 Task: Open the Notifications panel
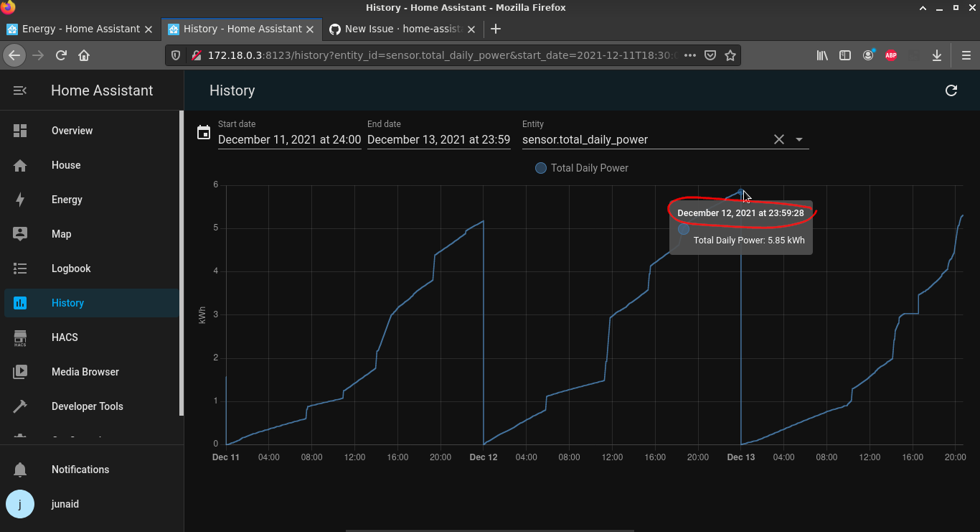coord(80,470)
